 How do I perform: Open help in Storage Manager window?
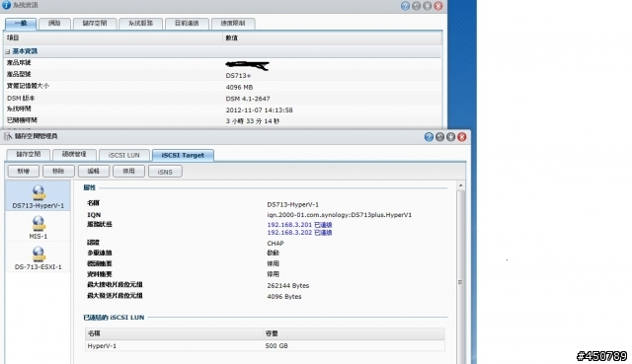coord(429,137)
